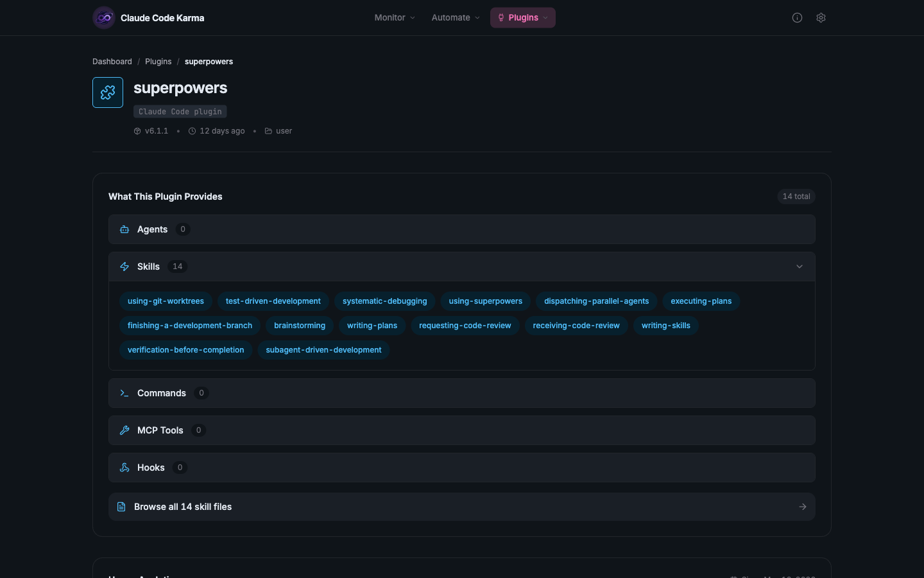Open the writing-plans skill
The width and height of the screenshot is (924, 578).
pos(372,326)
